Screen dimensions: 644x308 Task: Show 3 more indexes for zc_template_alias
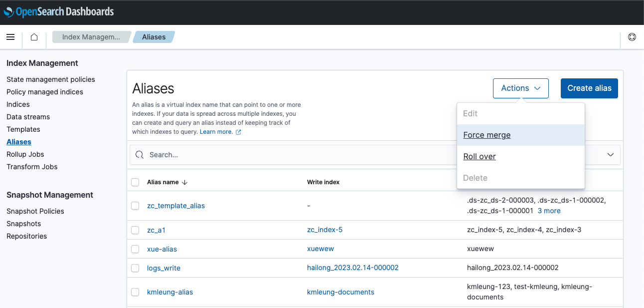549,210
